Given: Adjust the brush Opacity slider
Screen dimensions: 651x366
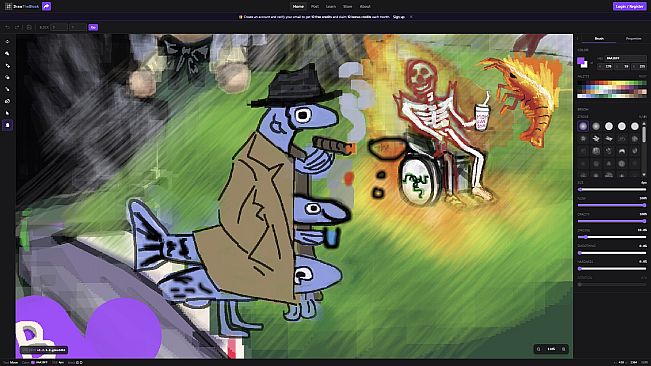Looking at the screenshot, I should 612,221.
